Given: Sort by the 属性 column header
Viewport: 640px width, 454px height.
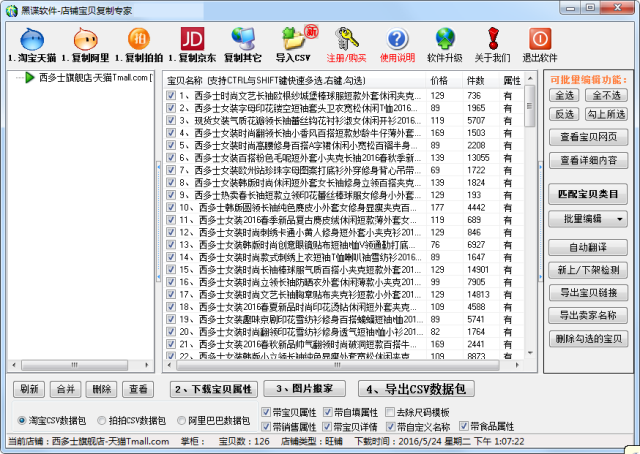Looking at the screenshot, I should (512, 81).
